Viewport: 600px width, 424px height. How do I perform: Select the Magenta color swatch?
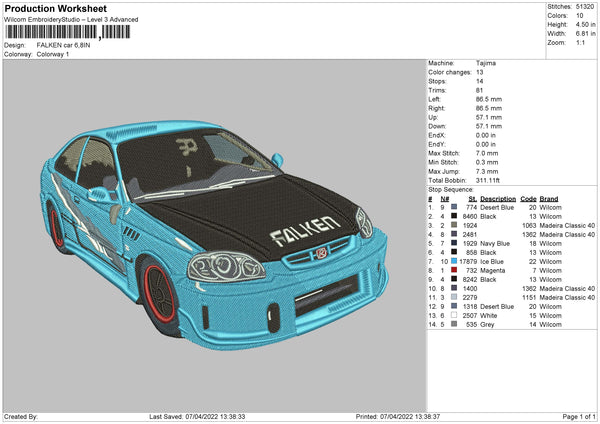tap(455, 270)
